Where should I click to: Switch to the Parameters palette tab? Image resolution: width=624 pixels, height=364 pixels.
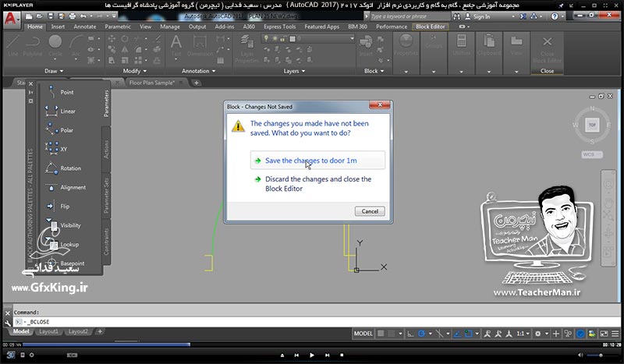click(x=106, y=104)
